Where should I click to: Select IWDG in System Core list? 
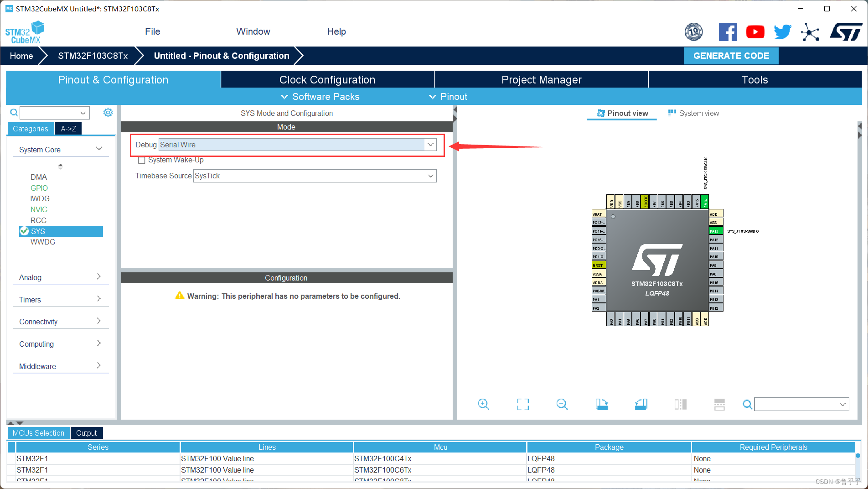[x=40, y=198]
